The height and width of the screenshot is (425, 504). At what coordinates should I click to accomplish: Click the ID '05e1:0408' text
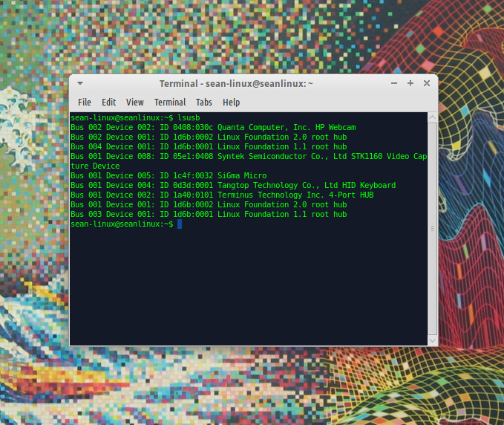(x=193, y=156)
